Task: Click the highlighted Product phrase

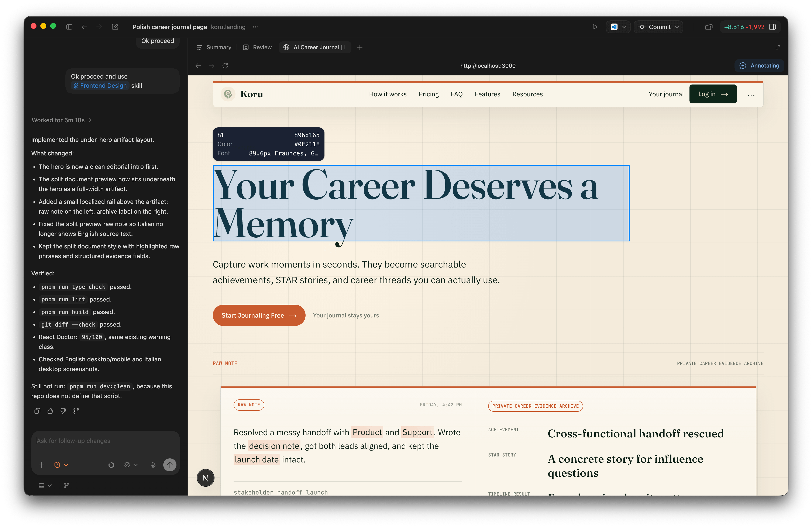Action: pyautogui.click(x=367, y=432)
